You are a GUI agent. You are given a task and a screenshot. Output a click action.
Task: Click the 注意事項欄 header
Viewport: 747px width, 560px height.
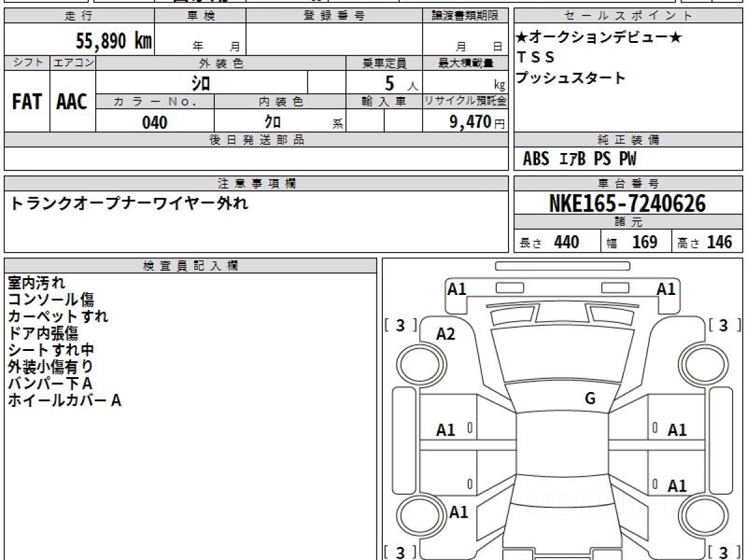256,184
